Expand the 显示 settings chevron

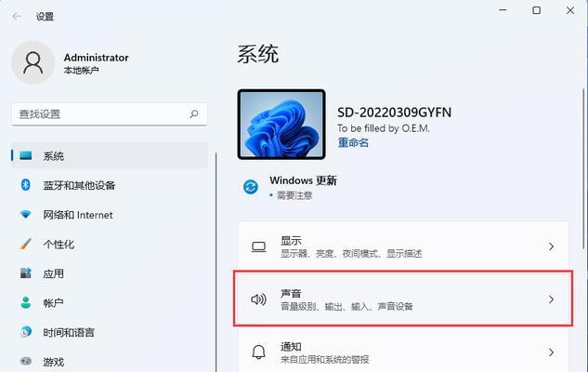[551, 246]
